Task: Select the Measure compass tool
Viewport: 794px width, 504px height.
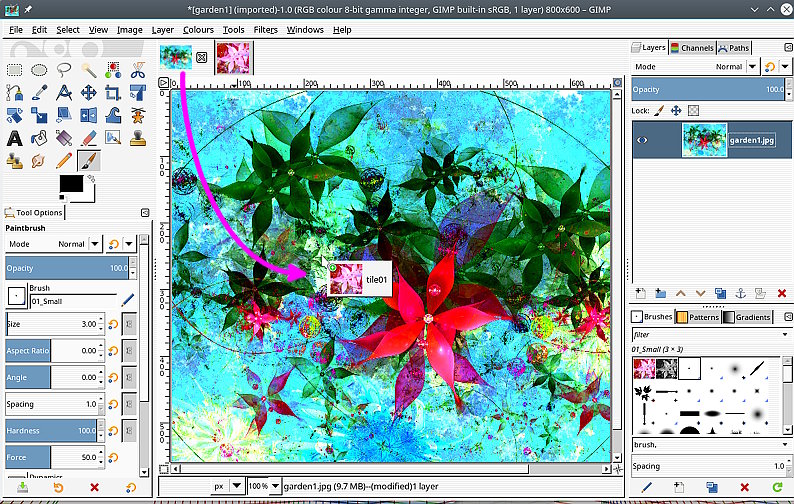Action: pyautogui.click(x=64, y=93)
